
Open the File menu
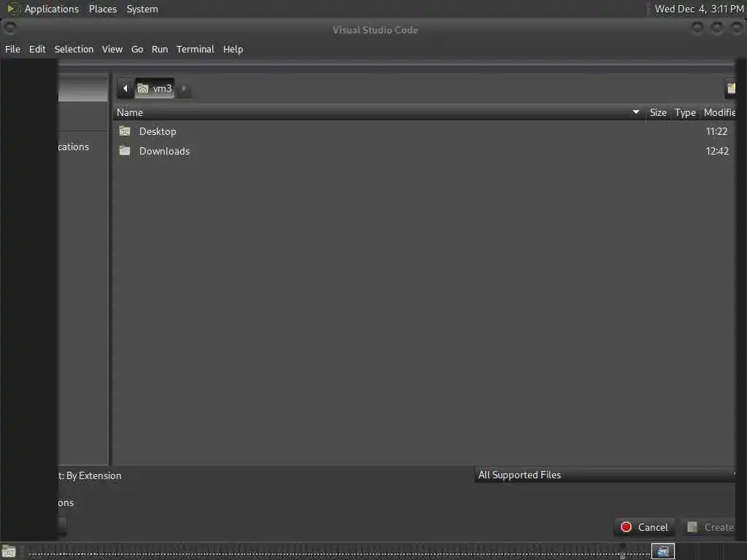pyautogui.click(x=13, y=49)
